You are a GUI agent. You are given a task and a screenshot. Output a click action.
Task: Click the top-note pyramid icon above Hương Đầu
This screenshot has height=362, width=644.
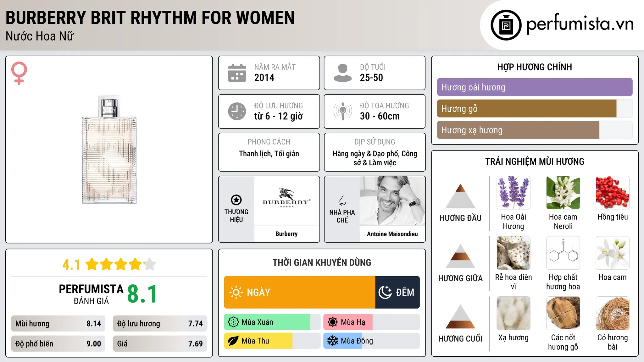pyautogui.click(x=460, y=196)
